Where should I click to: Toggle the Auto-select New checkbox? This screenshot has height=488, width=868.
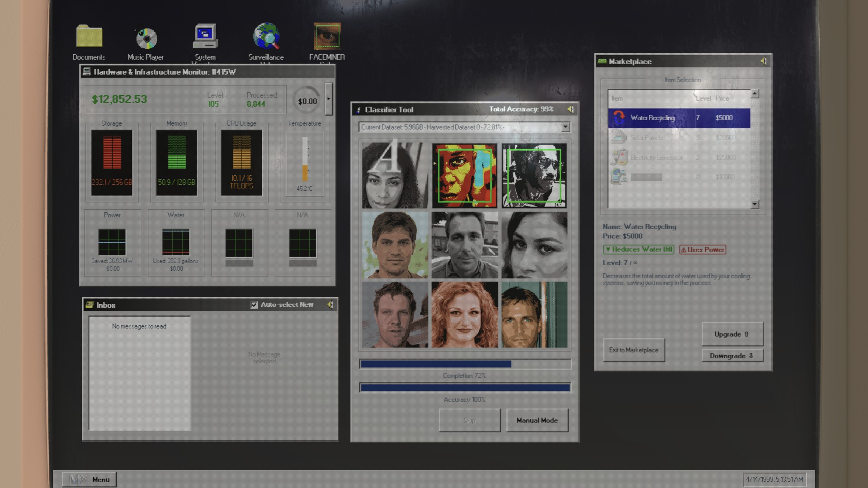pyautogui.click(x=254, y=305)
